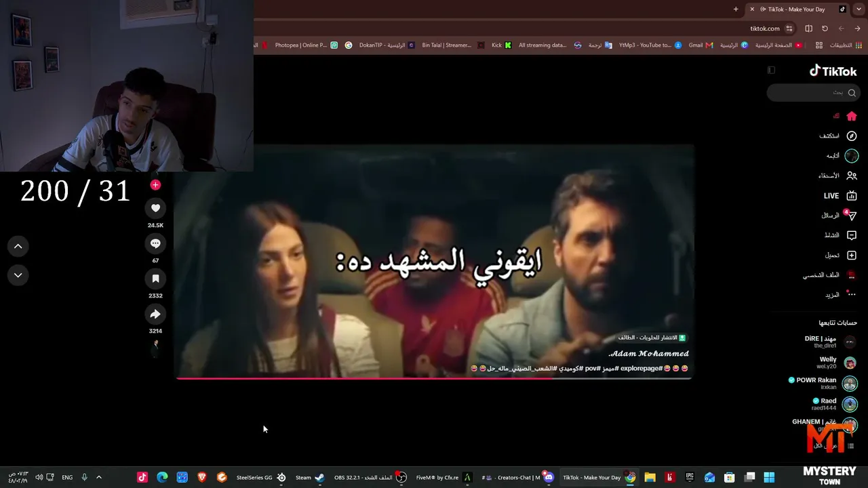This screenshot has height=488, width=868.
Task: Open the Profile item in the sidebar
Action: click(830, 275)
